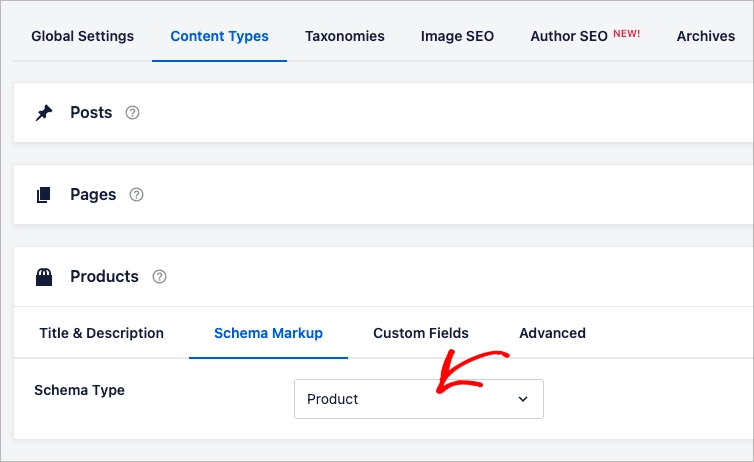Open the Image SEO tab
Viewport: 754px width, 462px height.
pyautogui.click(x=457, y=36)
